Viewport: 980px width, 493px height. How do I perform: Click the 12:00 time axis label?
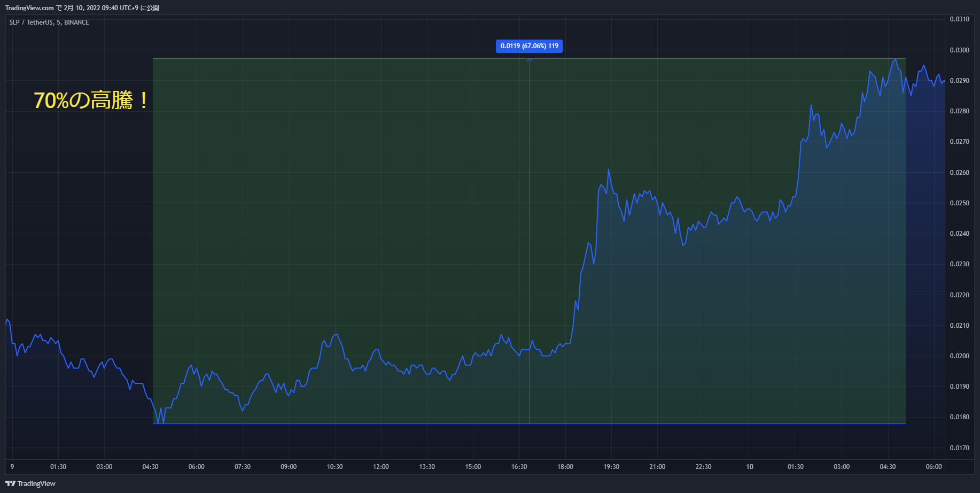point(381,467)
